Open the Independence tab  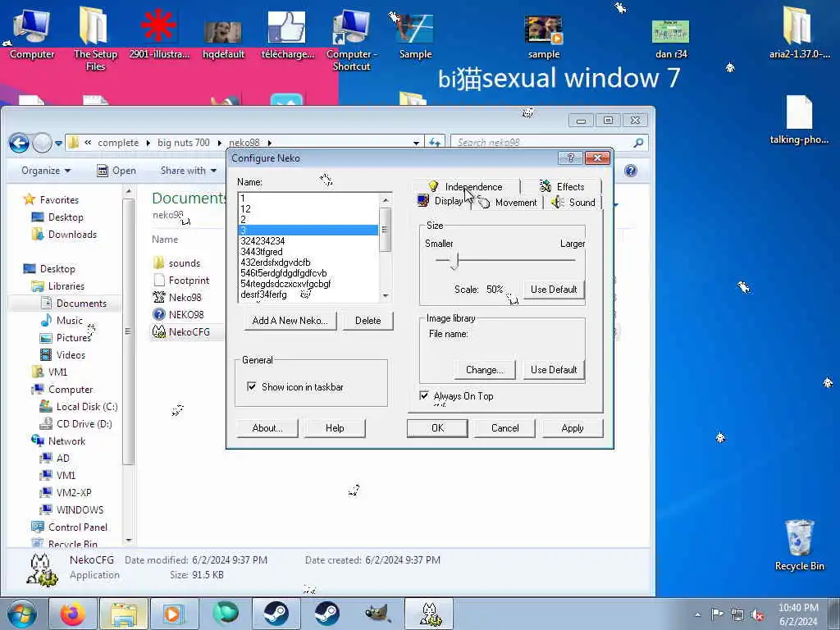click(x=466, y=186)
